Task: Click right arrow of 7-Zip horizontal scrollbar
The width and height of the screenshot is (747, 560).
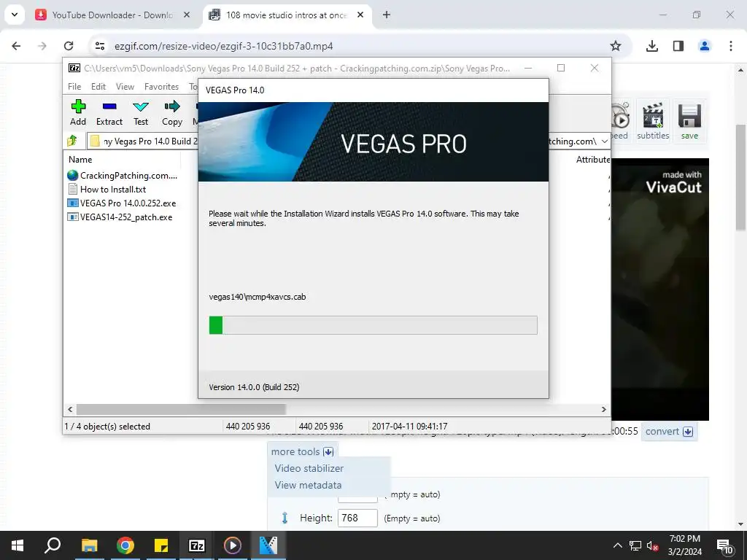Action: point(603,409)
